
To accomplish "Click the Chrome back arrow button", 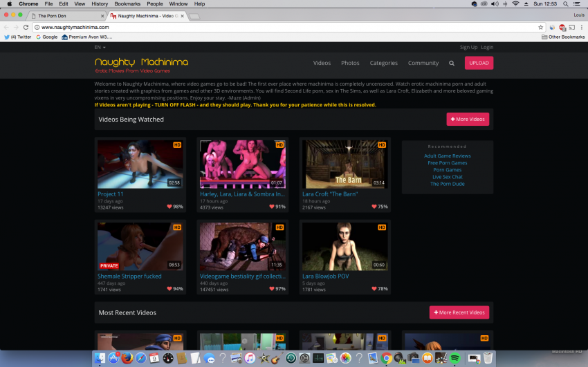I will [x=7, y=27].
